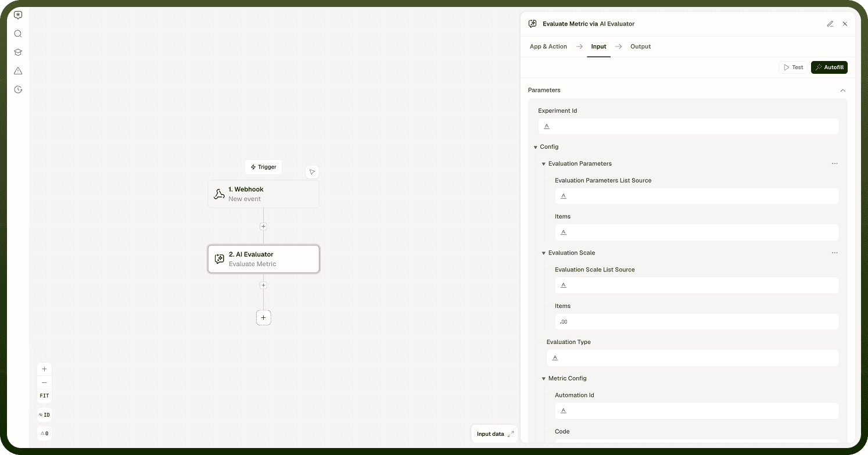
Task: Click the AI Evaluator icon in the panel header
Action: click(533, 24)
